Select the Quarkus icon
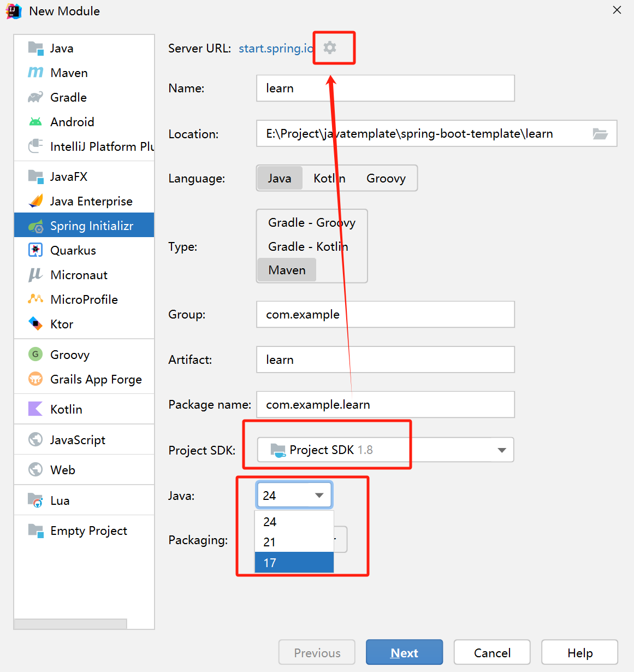This screenshot has width=634, height=672. (35, 250)
